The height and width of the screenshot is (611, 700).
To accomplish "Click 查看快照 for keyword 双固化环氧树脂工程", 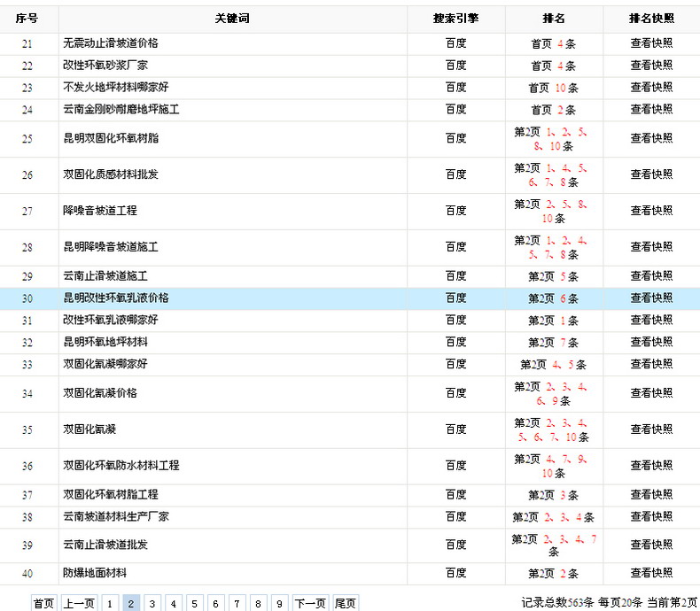I will point(651,495).
